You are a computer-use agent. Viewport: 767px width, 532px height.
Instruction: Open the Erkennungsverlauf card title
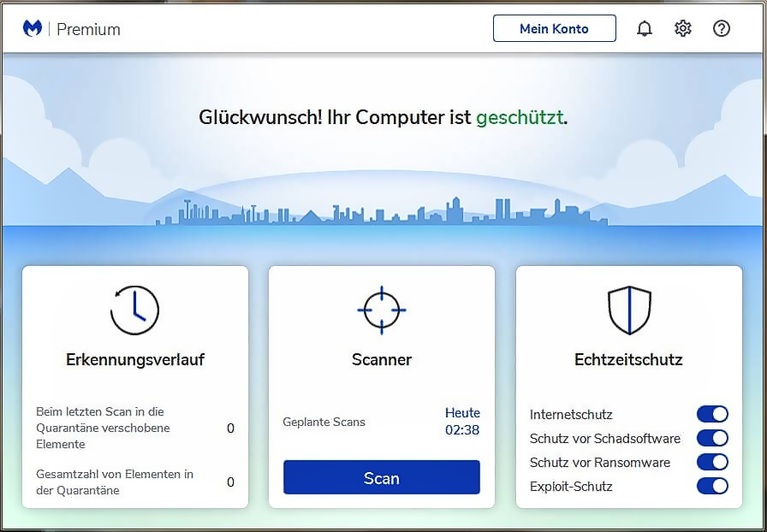(135, 360)
